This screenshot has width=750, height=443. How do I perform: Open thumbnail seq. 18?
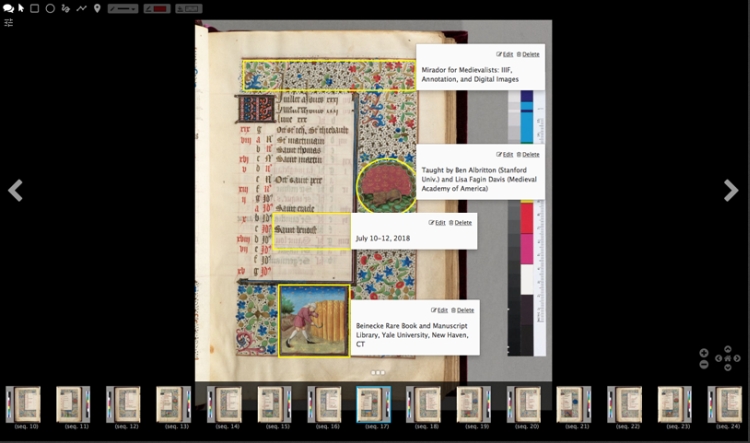pos(424,405)
